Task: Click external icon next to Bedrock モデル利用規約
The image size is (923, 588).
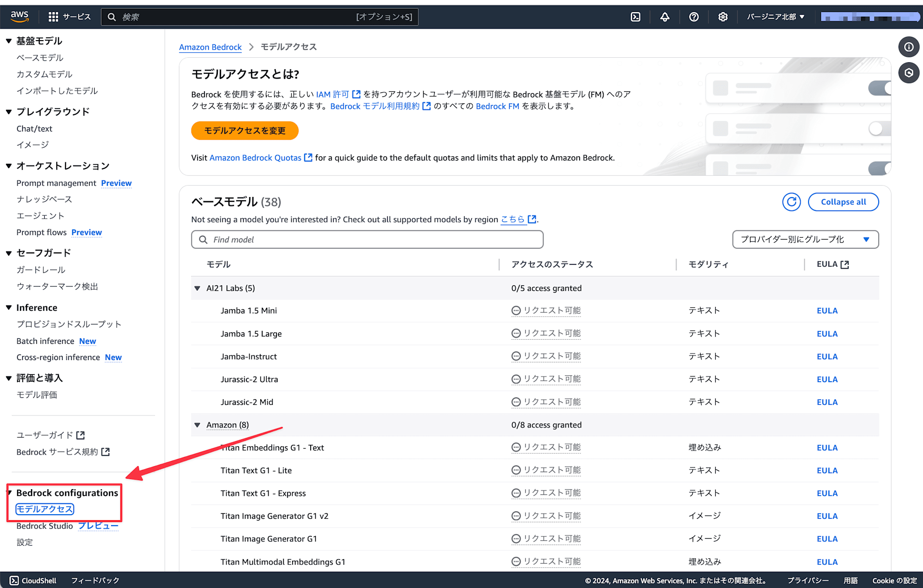Action: point(426,106)
